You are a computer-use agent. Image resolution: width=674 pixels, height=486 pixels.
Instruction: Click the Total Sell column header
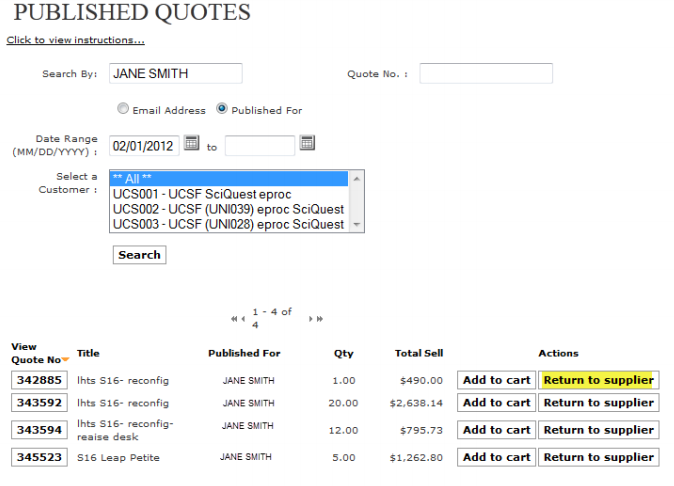(x=419, y=353)
